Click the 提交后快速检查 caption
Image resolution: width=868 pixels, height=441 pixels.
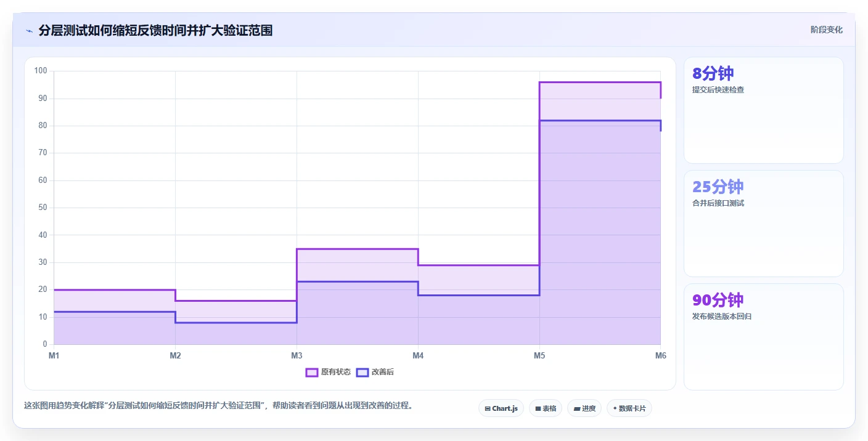(x=718, y=90)
